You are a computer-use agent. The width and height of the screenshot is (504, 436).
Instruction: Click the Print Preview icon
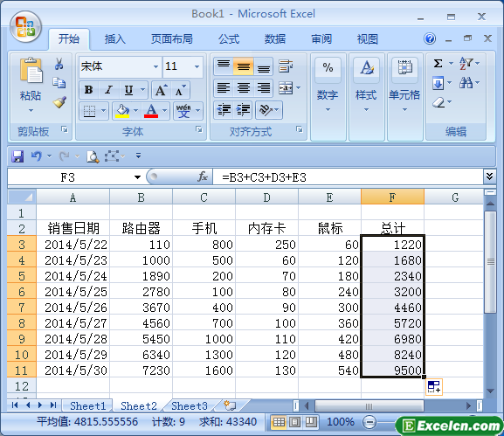pyautogui.click(x=93, y=156)
